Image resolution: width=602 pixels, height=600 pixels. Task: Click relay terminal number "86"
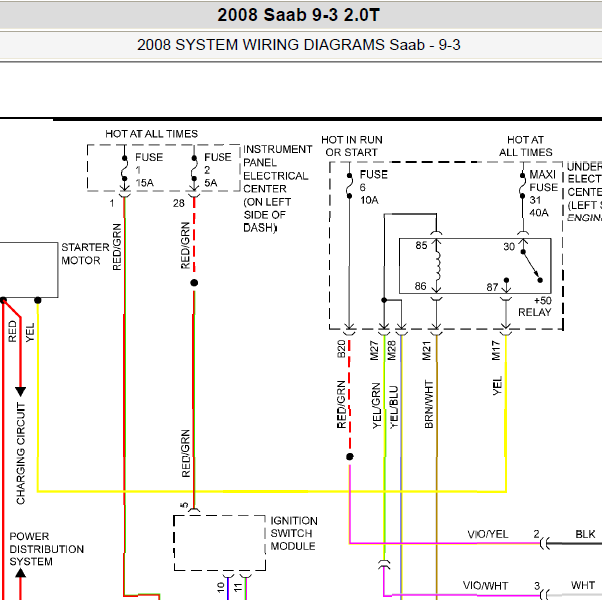tap(420, 286)
